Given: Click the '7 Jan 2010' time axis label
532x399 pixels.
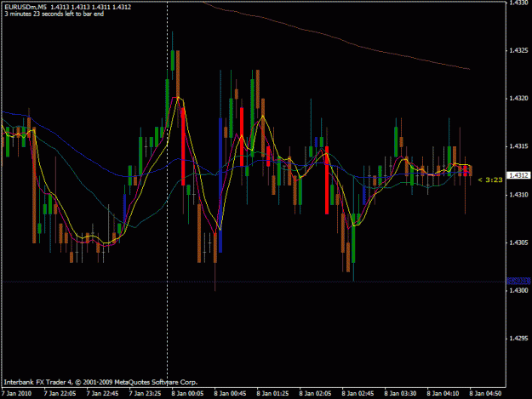Looking at the screenshot, I should [16, 394].
